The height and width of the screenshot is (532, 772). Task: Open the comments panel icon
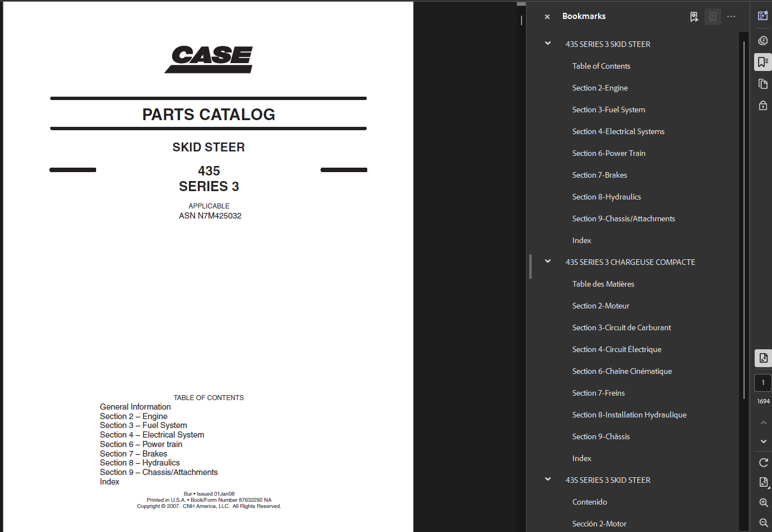point(762,40)
